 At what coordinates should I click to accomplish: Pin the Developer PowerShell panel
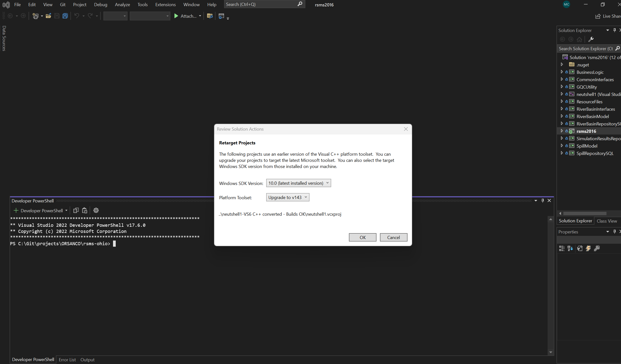542,201
